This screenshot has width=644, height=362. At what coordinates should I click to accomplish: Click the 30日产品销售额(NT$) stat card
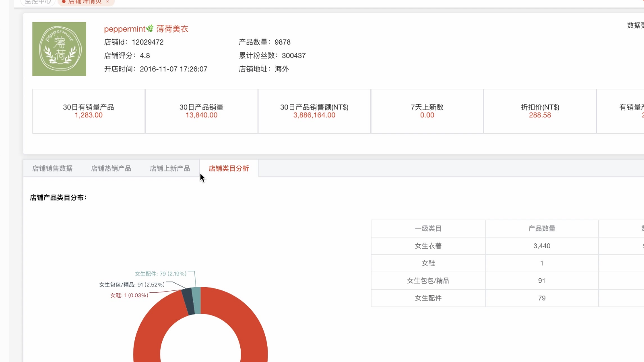coord(314,111)
